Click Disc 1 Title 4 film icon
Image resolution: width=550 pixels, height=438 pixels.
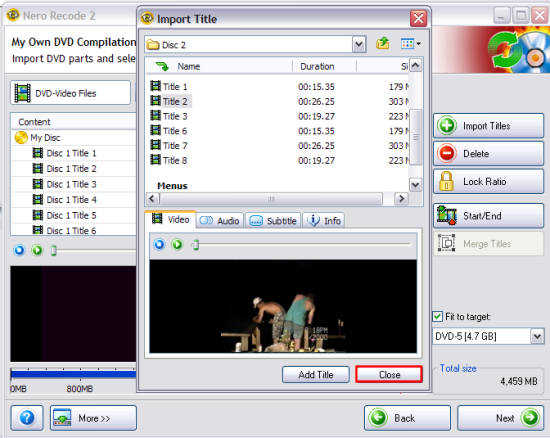tap(38, 199)
